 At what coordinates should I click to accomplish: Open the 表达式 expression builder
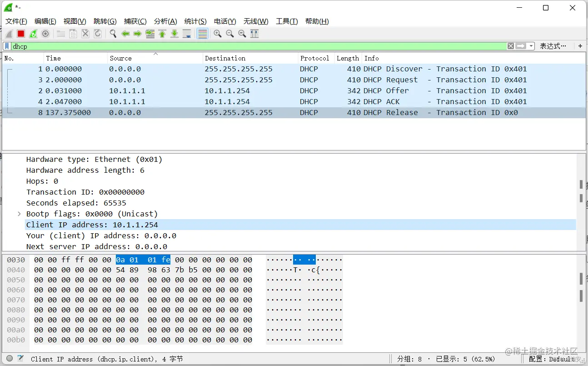pos(553,46)
